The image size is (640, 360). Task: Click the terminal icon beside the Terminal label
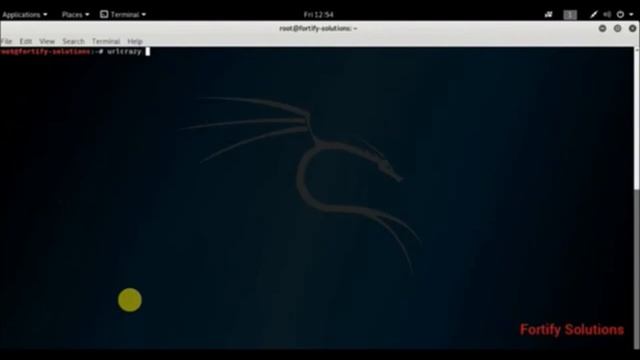pyautogui.click(x=104, y=15)
